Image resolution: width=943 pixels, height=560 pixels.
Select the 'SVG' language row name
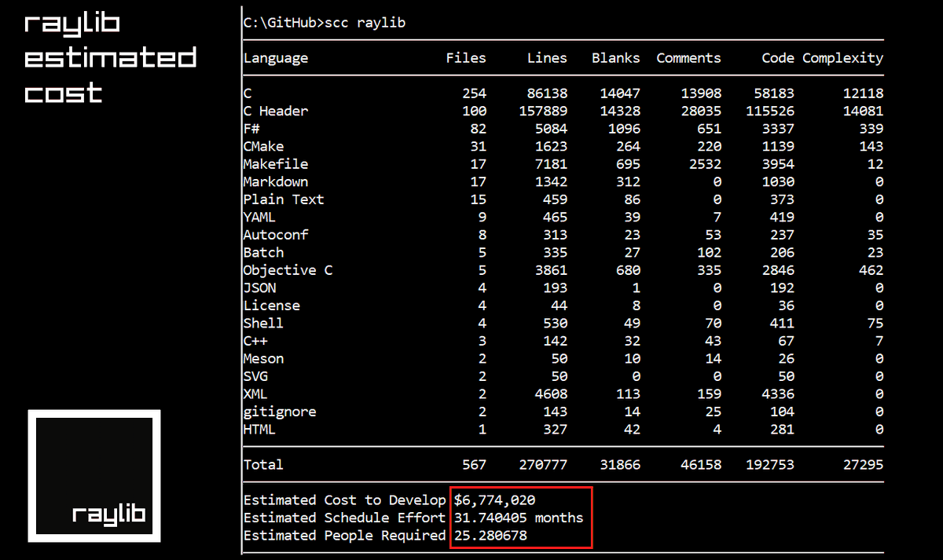[x=256, y=376]
